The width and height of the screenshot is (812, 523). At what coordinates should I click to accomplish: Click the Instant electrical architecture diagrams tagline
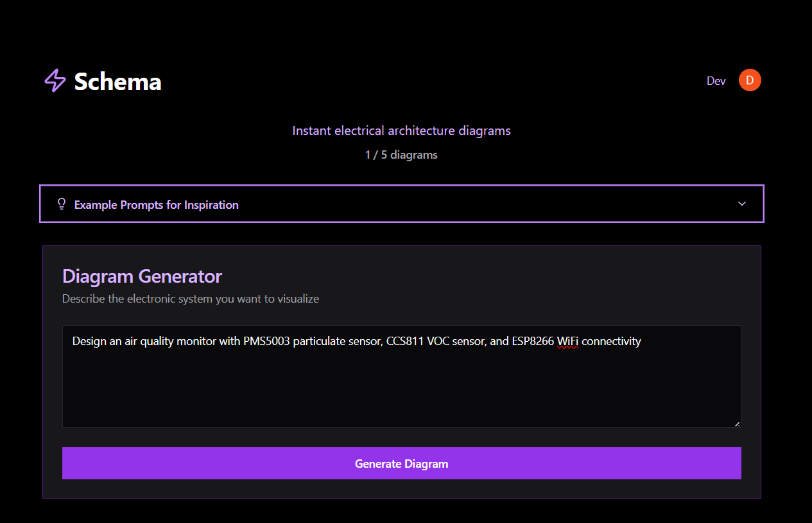tap(401, 130)
